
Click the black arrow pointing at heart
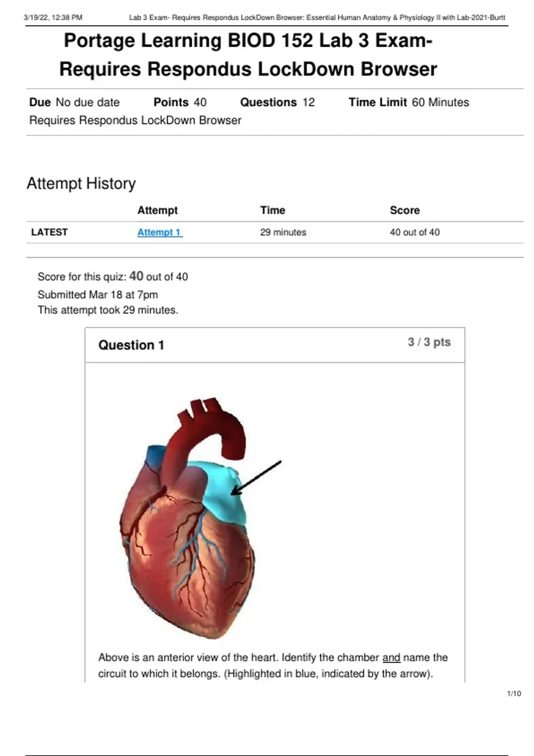(x=257, y=477)
